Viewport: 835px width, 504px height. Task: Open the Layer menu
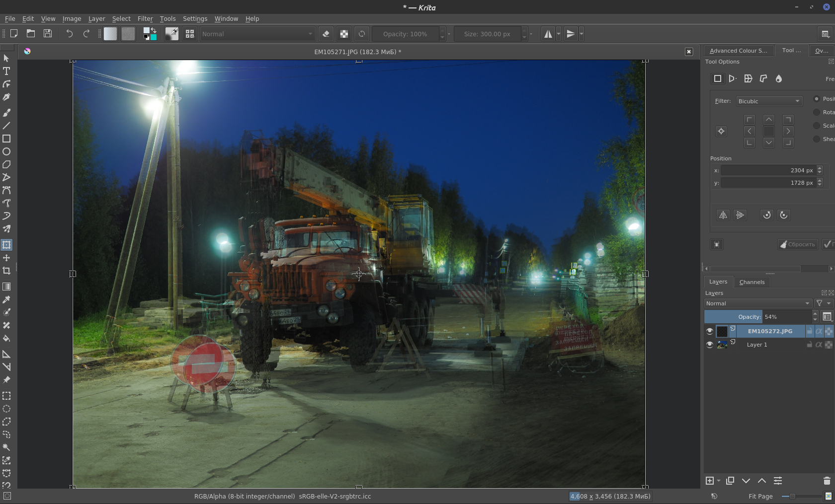96,19
